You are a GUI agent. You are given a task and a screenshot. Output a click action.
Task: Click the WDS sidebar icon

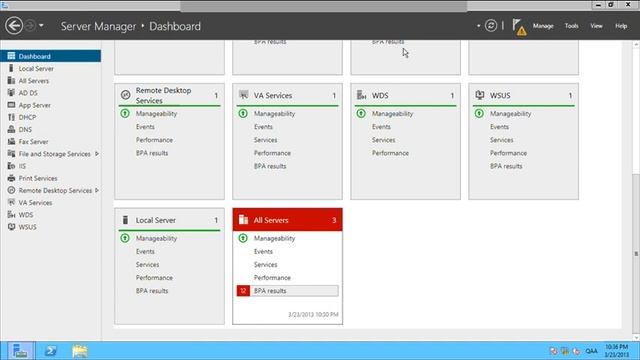click(x=11, y=215)
